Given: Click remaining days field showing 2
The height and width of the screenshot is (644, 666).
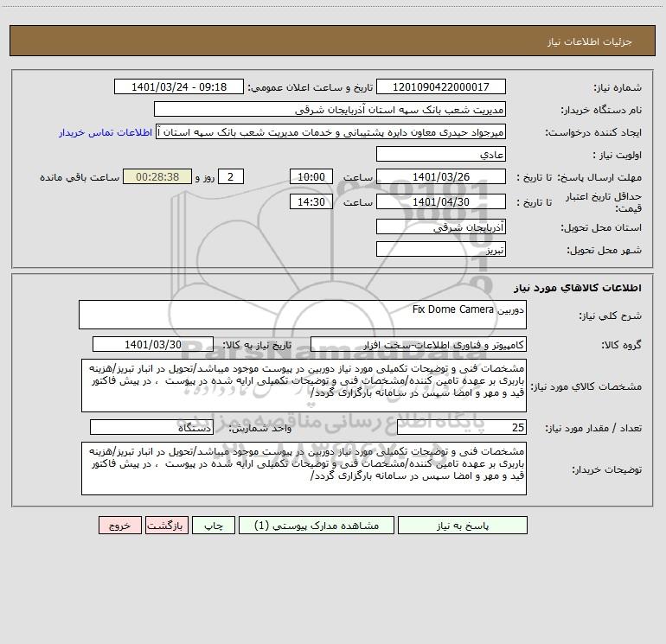Looking at the screenshot, I should (231, 176).
